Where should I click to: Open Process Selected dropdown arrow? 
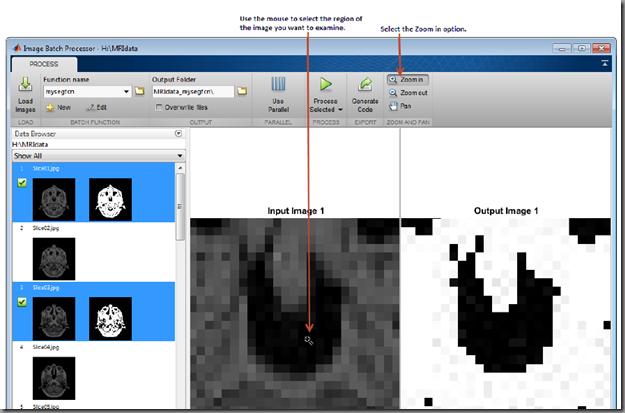[x=340, y=110]
